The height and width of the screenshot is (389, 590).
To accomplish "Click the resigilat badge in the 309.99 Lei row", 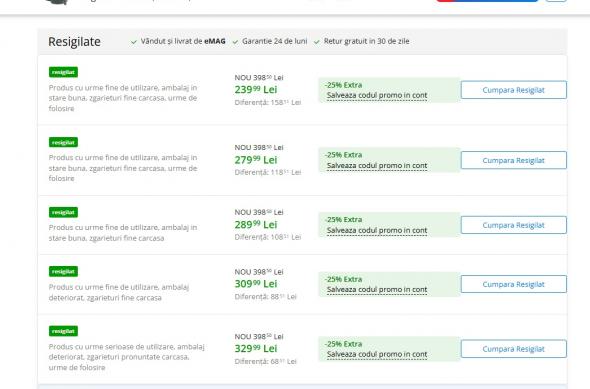I will click(x=63, y=272).
